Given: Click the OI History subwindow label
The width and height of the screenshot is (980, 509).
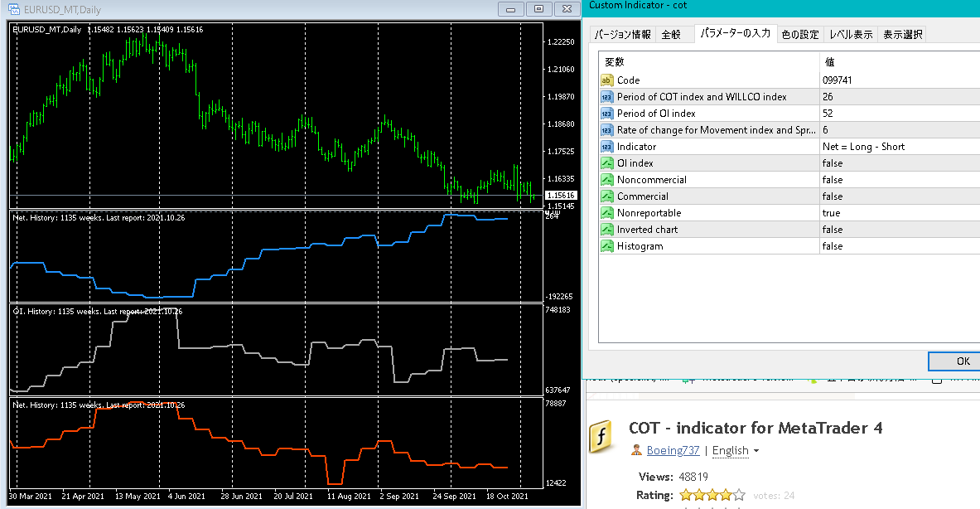Looking at the screenshot, I should tap(98, 312).
